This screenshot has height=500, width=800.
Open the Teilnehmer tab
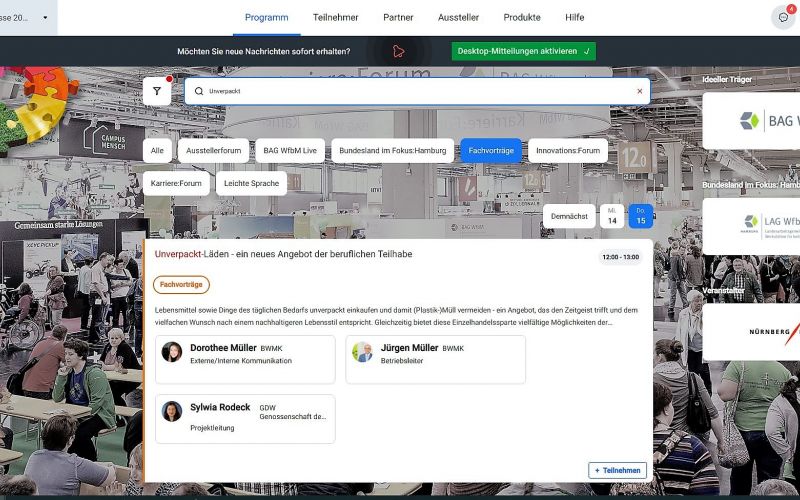[335, 17]
